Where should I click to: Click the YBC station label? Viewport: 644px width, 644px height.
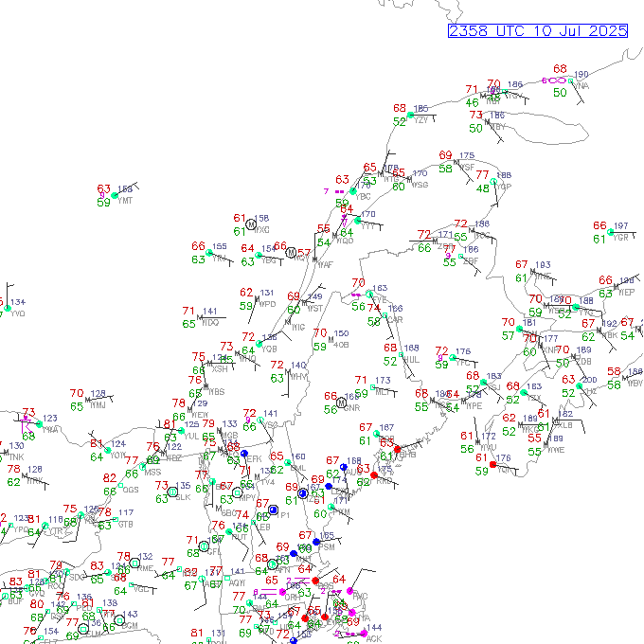[363, 196]
